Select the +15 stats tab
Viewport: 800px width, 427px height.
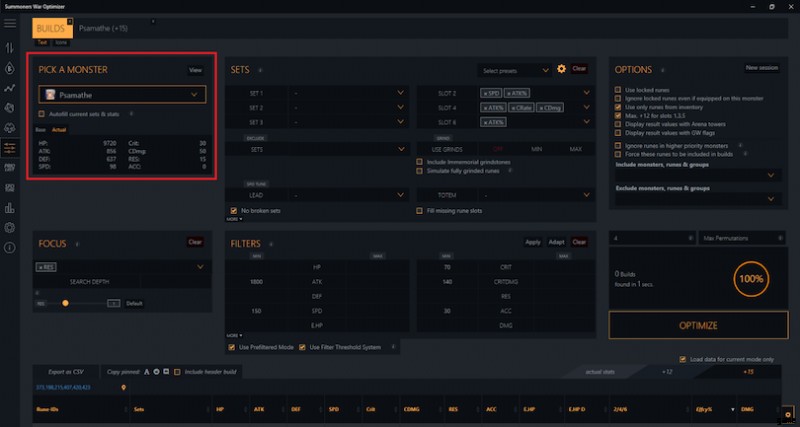coord(746,371)
